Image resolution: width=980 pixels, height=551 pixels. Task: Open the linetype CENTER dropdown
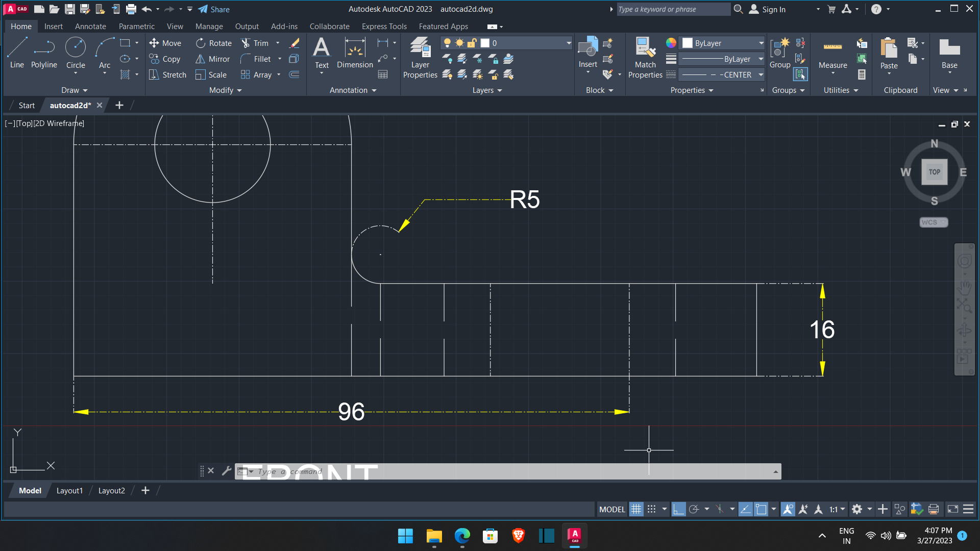point(760,74)
